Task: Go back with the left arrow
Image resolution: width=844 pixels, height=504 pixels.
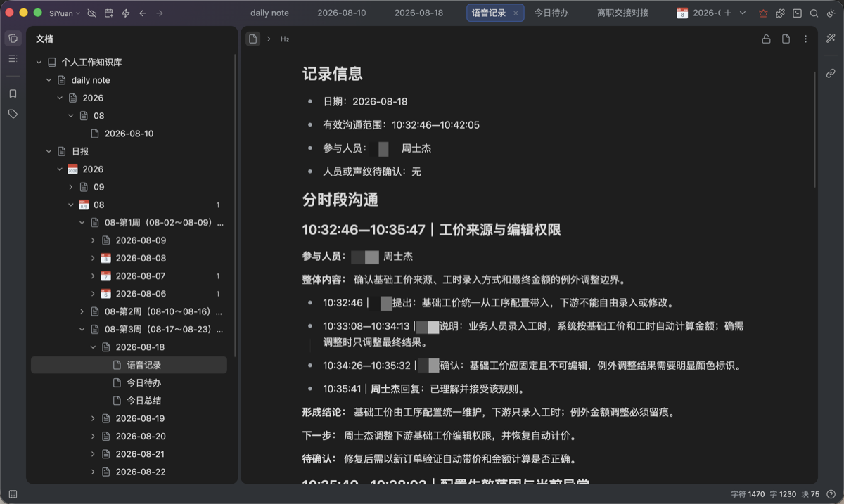Action: [143, 13]
